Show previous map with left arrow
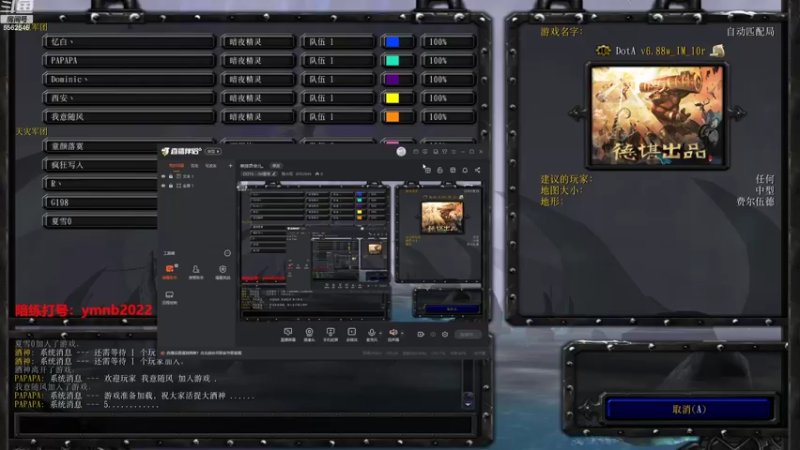 point(577,113)
